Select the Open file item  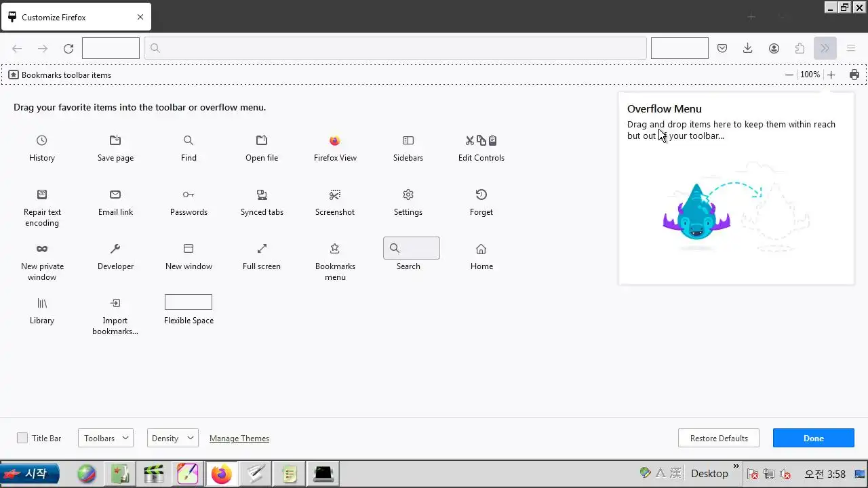pos(262,148)
